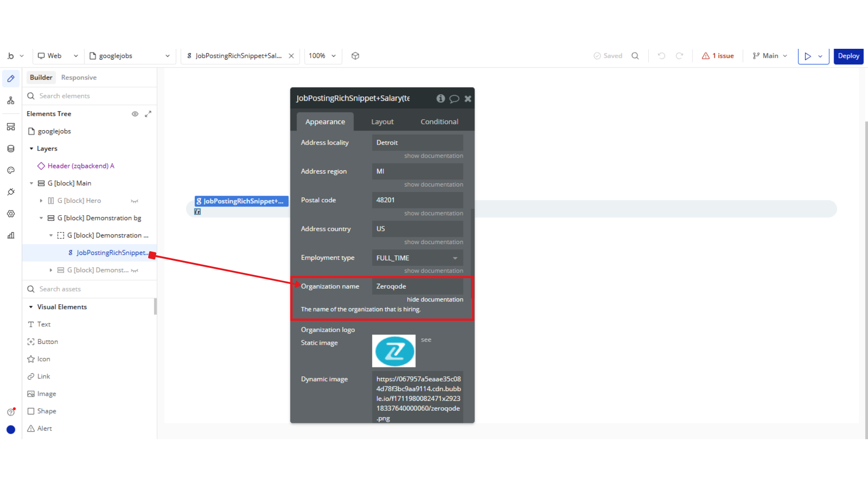Click the info icon in property editor
868x488 pixels.
pos(440,99)
